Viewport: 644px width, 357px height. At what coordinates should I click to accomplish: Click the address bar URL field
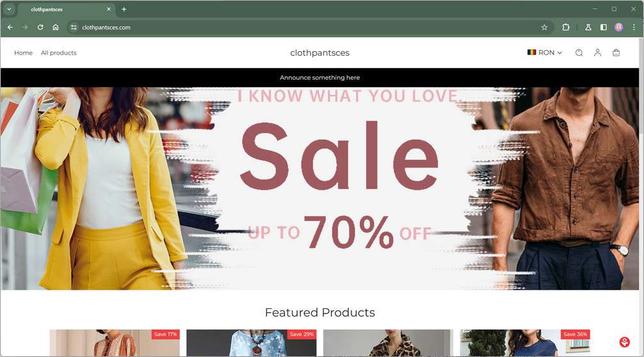pyautogui.click(x=304, y=27)
